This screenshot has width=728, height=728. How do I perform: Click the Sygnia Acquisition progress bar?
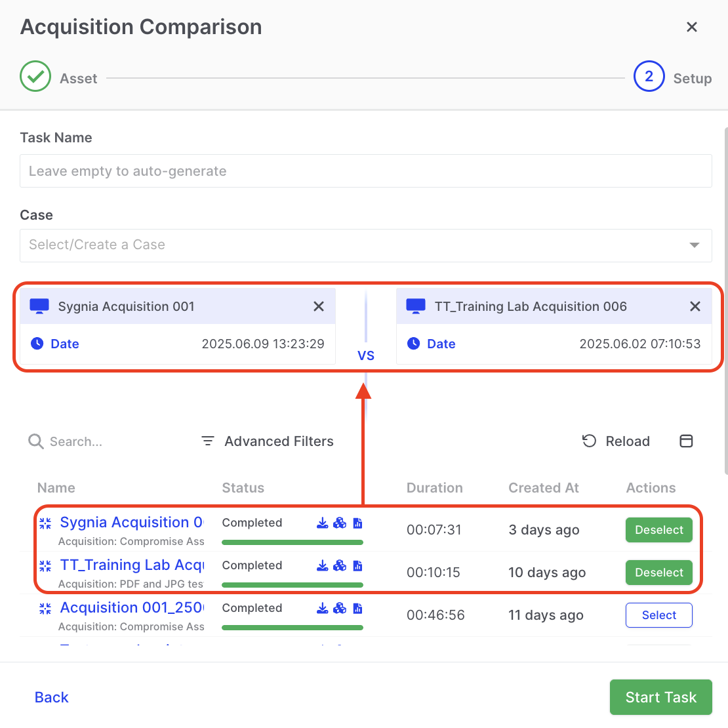point(292,542)
